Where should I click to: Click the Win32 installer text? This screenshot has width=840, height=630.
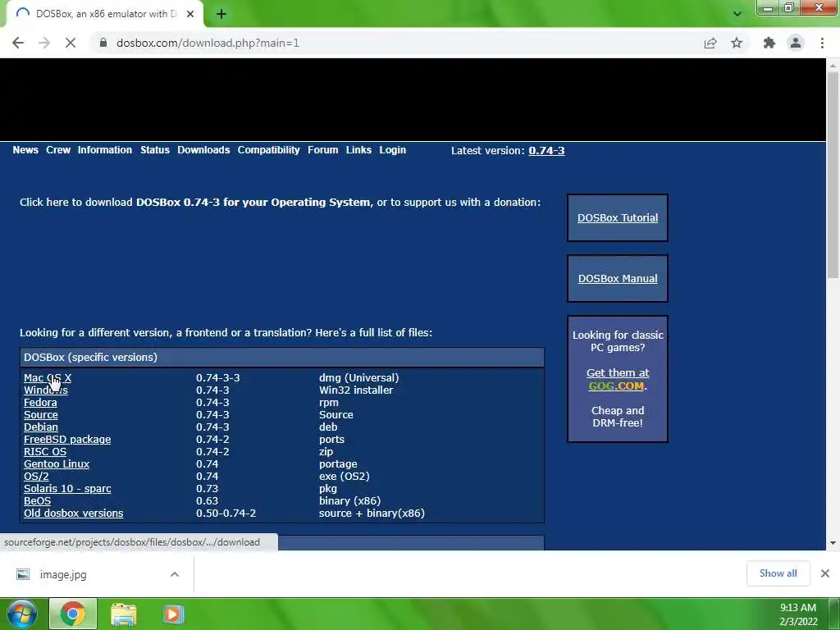[356, 390]
